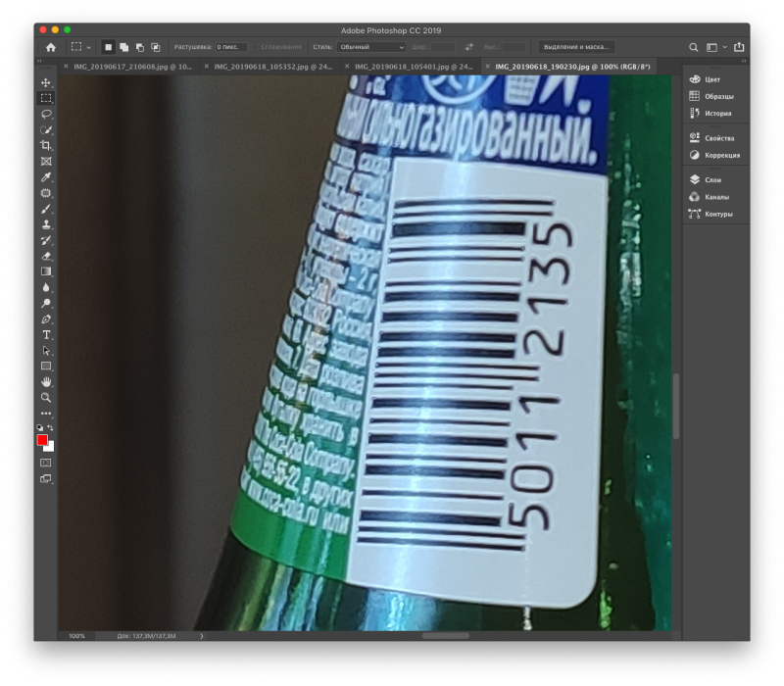Click the Выделение и маска button

point(576,47)
